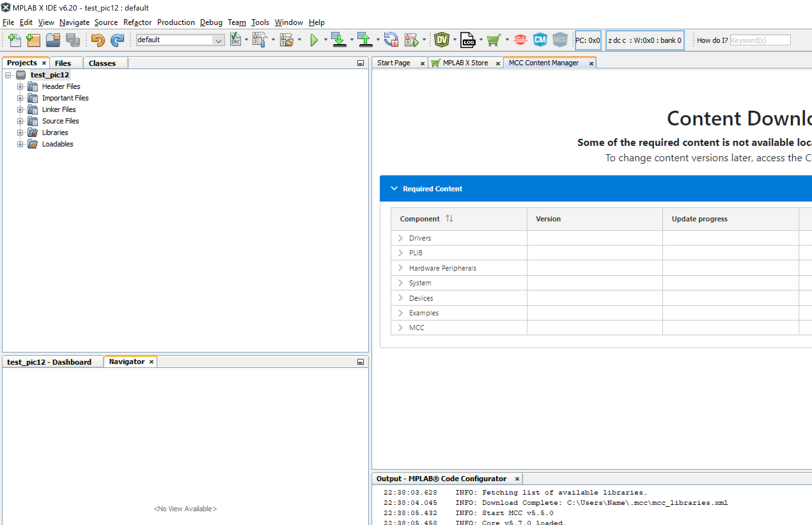Minimize the Navigator panel group
812x525 pixels.
tap(360, 362)
